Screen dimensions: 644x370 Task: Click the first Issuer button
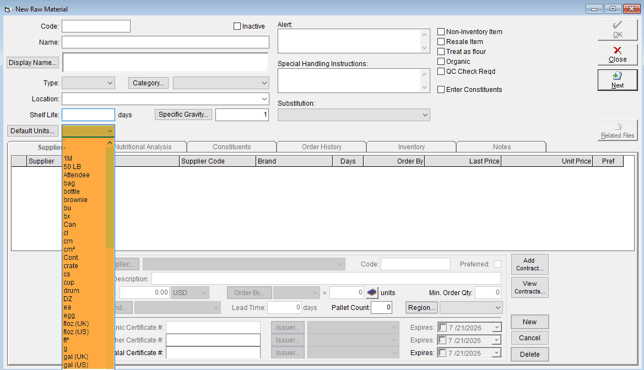(x=288, y=328)
